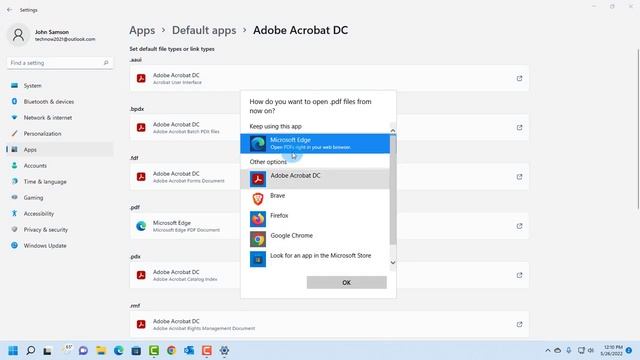Open Privacy & security settings
640x360 pixels.
[x=60, y=229]
